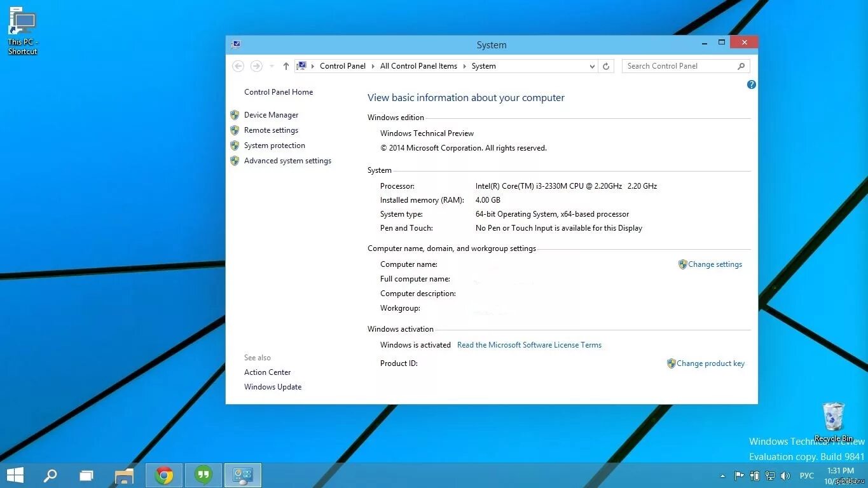Select System in the breadcrumb path
The image size is (868, 488).
coord(484,66)
